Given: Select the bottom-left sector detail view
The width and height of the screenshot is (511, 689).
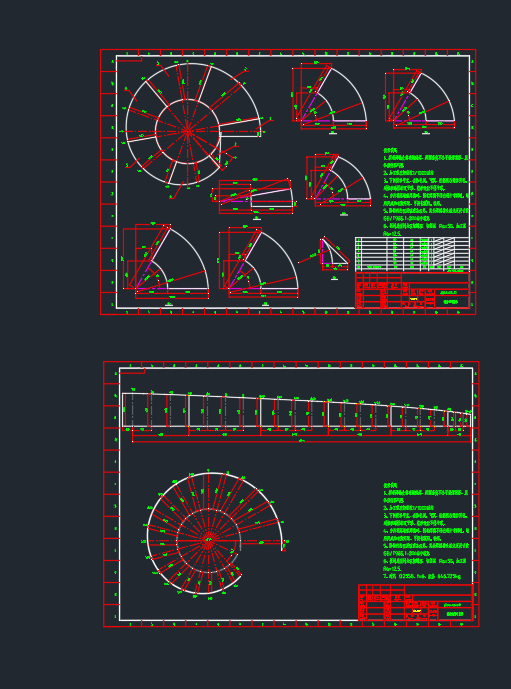Looking at the screenshot, I should click(165, 262).
